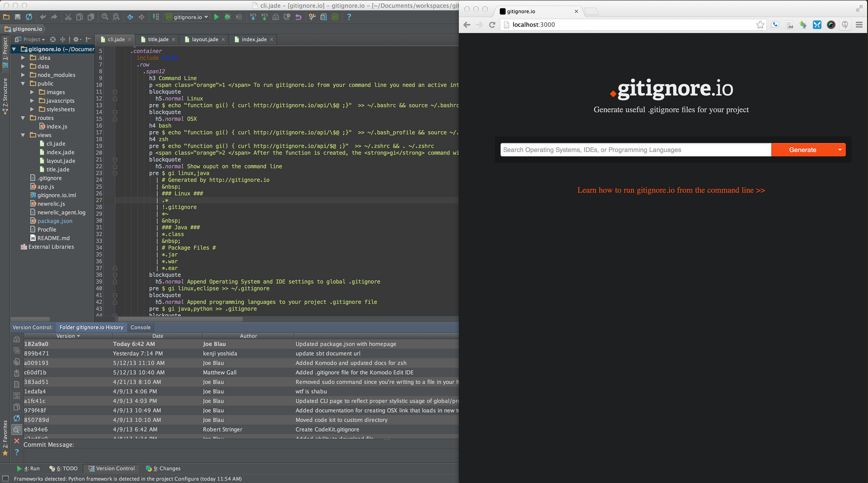The image size is (868, 483).
Task: Bookmark the page with the star icon
Action: tap(760, 24)
